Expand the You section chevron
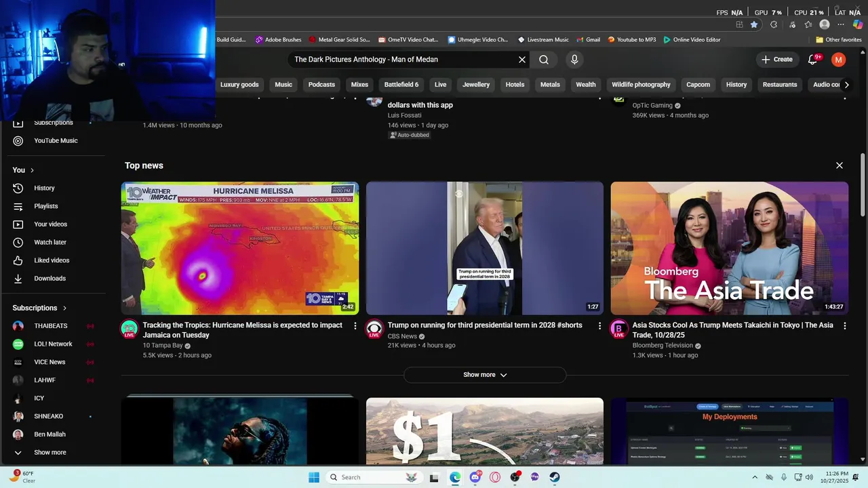This screenshot has width=868, height=488. 32,170
